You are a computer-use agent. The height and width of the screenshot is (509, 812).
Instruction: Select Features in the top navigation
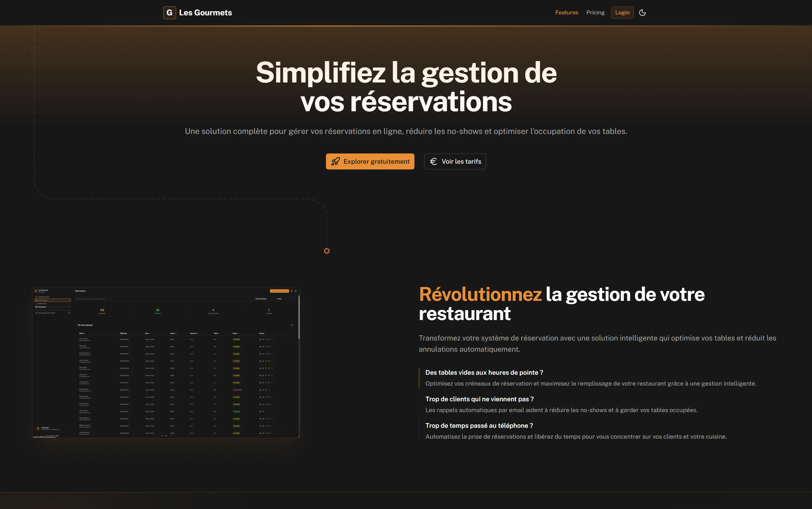[567, 12]
